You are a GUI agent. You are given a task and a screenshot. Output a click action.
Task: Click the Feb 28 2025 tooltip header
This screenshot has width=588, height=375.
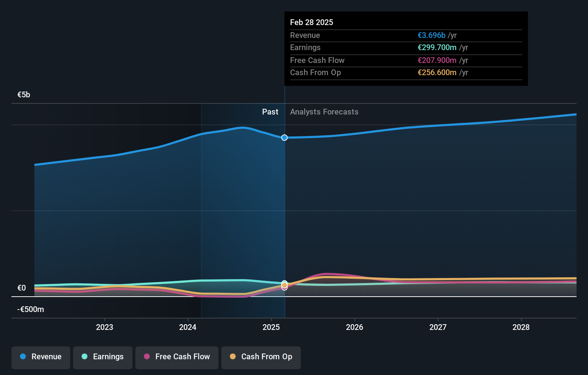point(312,22)
